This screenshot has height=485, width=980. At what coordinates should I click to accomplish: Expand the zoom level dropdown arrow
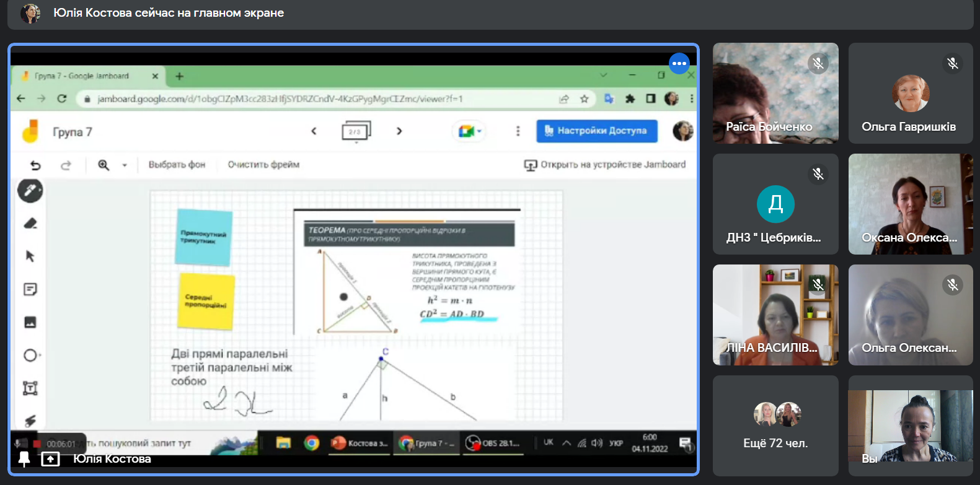pyautogui.click(x=125, y=165)
